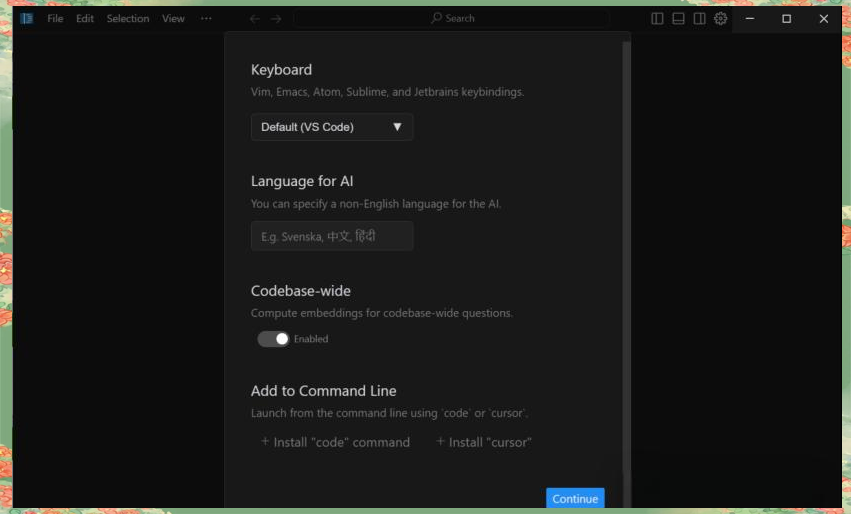The width and height of the screenshot is (851, 514).
Task: Open the Edit menu
Action: pos(85,18)
